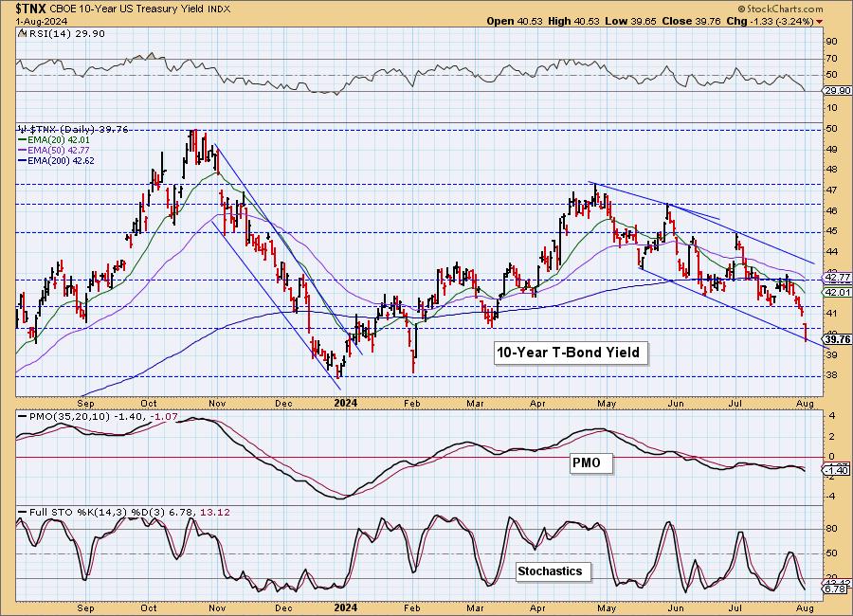Viewport: 853px width, 616px height.
Task: Click the 45 label on the price axis
Action: coord(832,231)
